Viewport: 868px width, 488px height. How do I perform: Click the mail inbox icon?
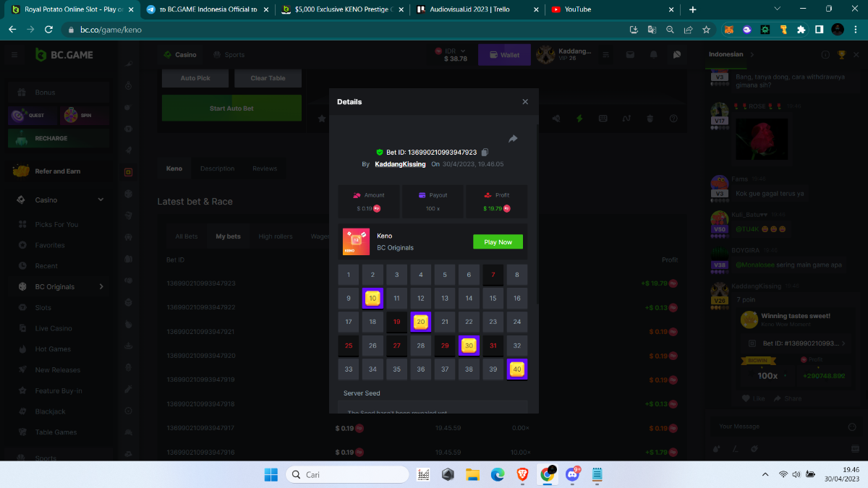[x=630, y=55]
